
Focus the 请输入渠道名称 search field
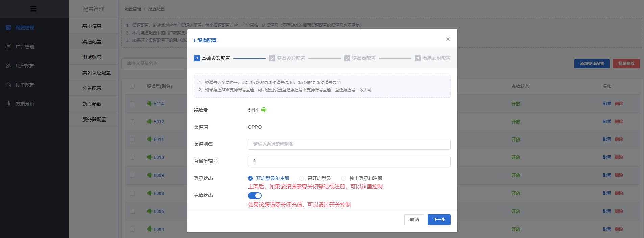pos(155,63)
